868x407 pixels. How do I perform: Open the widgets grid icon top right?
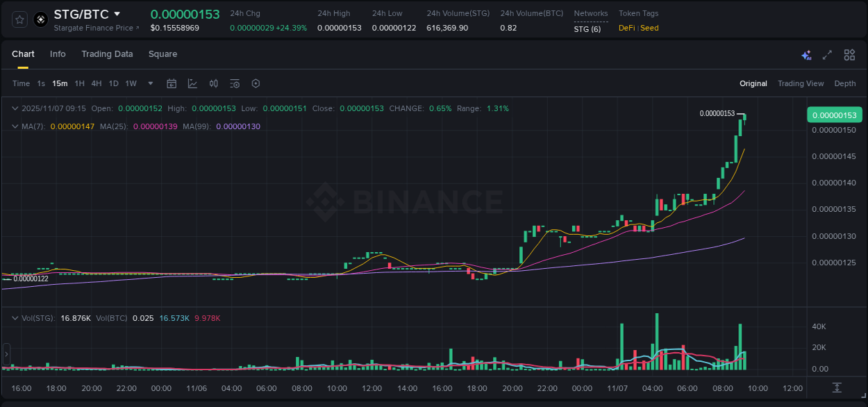849,55
